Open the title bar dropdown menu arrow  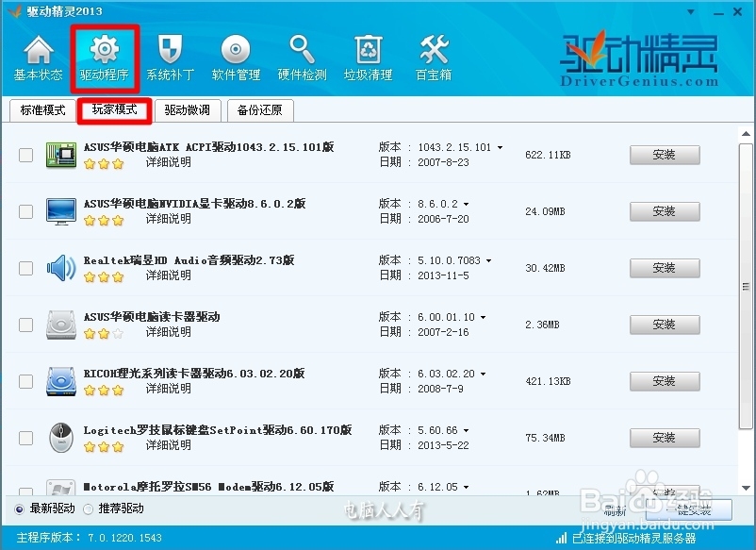[691, 12]
